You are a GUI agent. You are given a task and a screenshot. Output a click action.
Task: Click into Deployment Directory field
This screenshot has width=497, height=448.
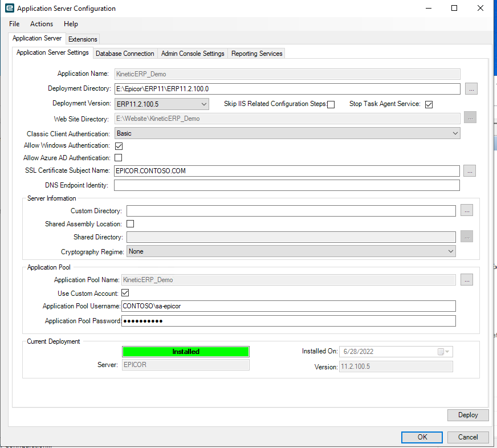coord(287,89)
